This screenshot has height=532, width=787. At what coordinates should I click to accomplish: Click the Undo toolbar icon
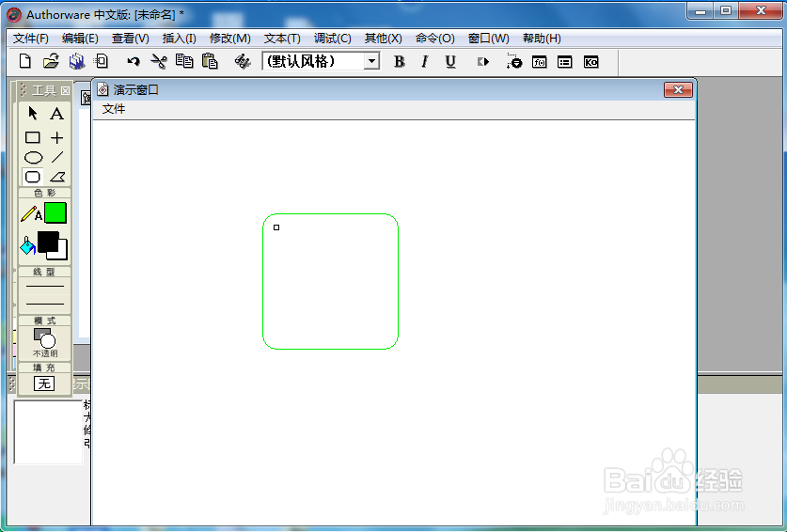tap(133, 62)
